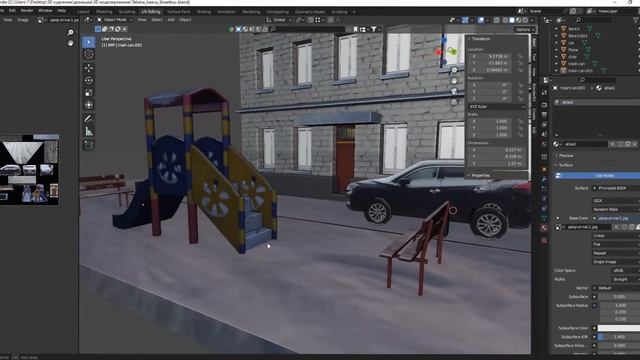
Task: Select the Move tool
Action: tap(89, 68)
